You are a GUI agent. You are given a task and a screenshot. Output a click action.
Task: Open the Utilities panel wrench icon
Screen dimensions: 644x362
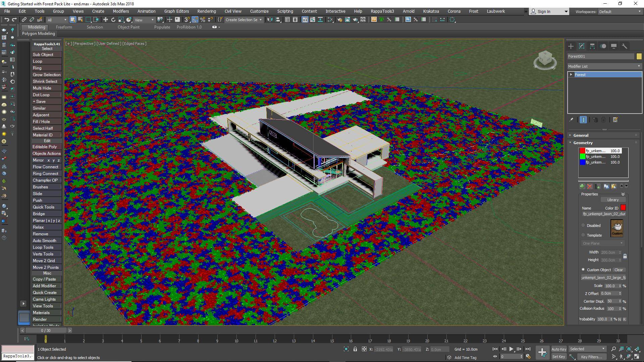click(x=625, y=46)
